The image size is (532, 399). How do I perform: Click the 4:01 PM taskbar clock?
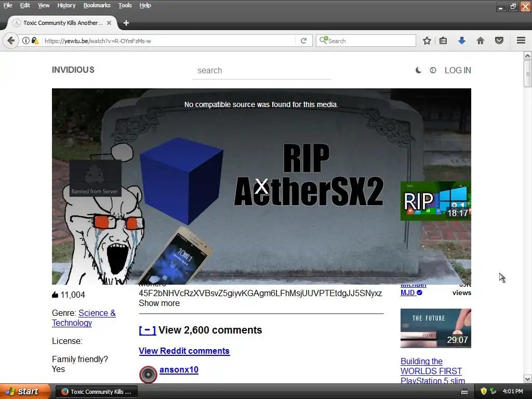coord(513,392)
